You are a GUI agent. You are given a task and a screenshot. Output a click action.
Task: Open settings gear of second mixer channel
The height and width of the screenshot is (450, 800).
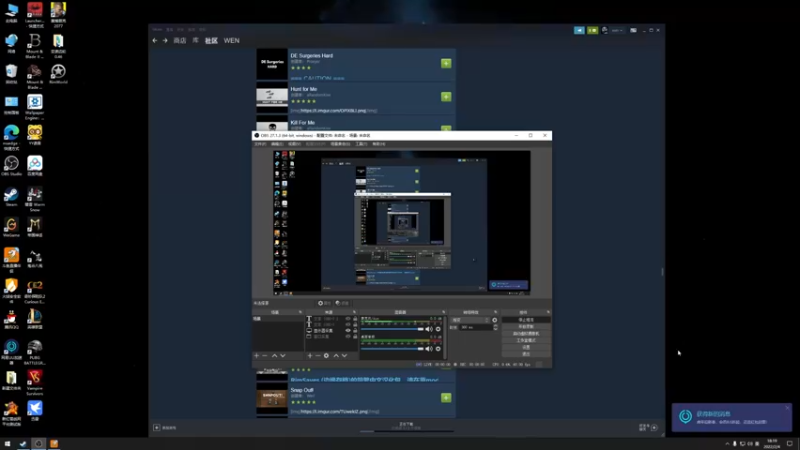tap(438, 349)
